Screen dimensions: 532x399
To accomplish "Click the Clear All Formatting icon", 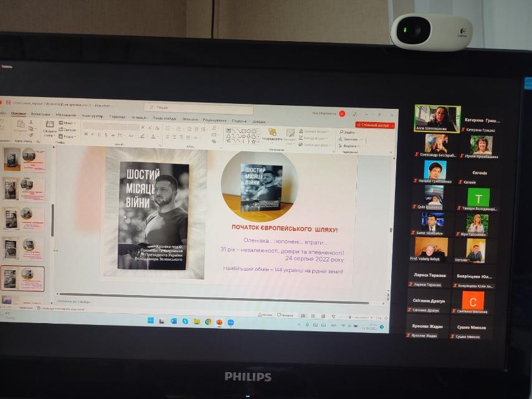I will tap(157, 128).
